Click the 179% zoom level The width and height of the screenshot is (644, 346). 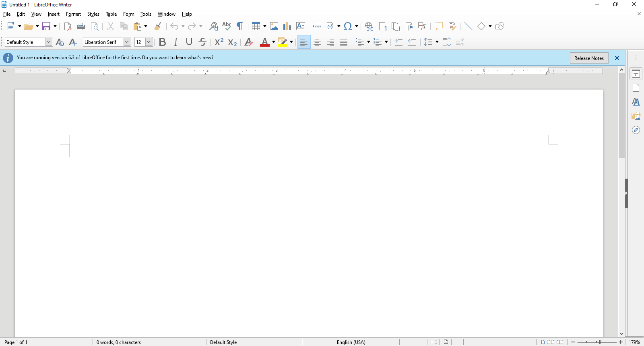point(634,342)
